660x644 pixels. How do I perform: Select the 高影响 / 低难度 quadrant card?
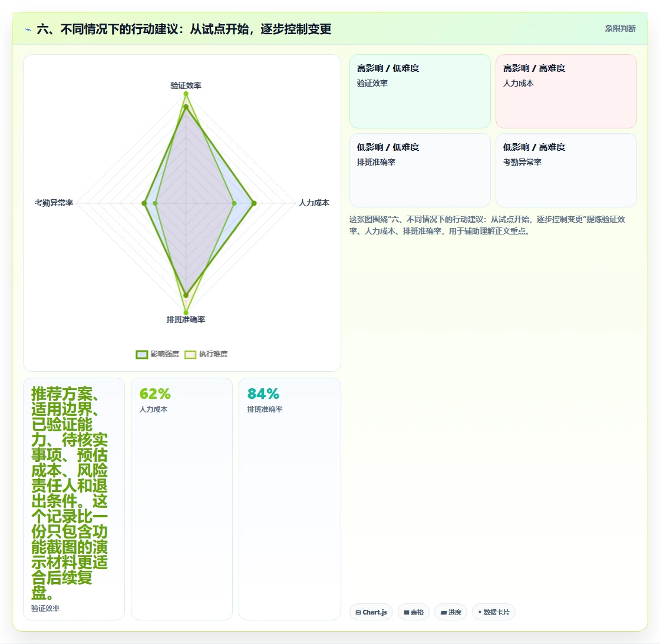point(420,91)
